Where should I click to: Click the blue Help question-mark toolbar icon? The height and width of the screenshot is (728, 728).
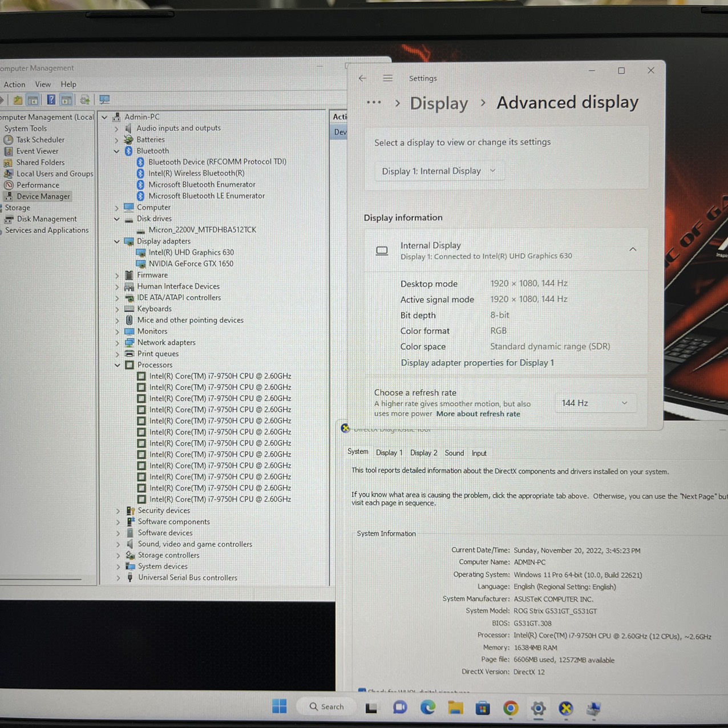[x=51, y=100]
